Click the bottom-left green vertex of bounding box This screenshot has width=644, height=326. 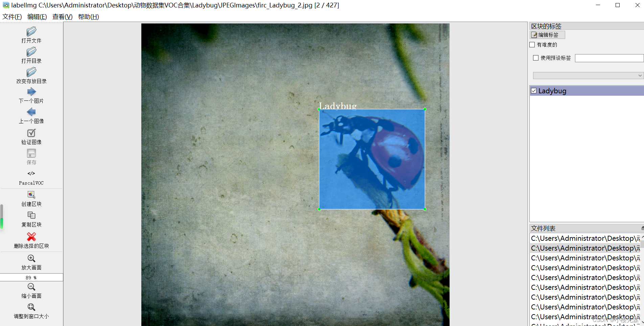point(319,209)
